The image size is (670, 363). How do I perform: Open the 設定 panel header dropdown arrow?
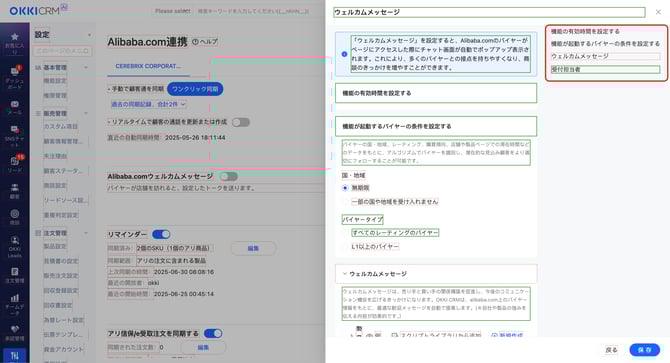tap(89, 35)
